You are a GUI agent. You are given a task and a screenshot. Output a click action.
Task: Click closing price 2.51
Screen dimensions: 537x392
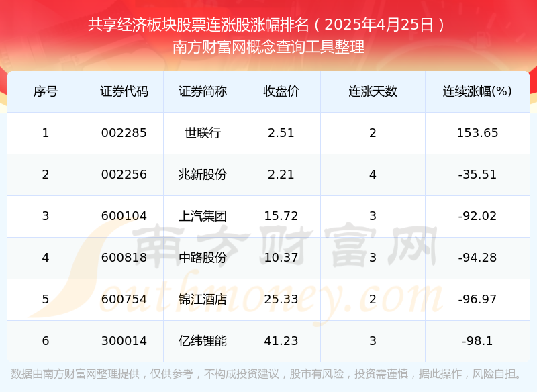(x=281, y=133)
